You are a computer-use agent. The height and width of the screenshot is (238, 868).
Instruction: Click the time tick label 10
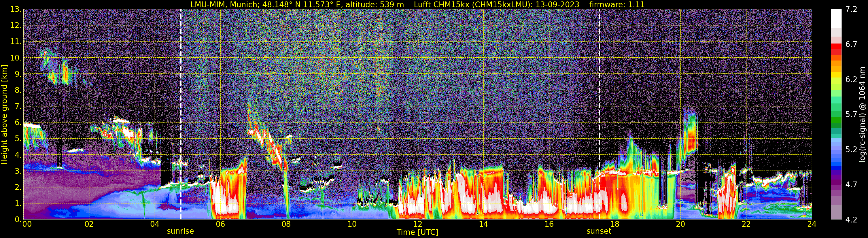tap(352, 224)
